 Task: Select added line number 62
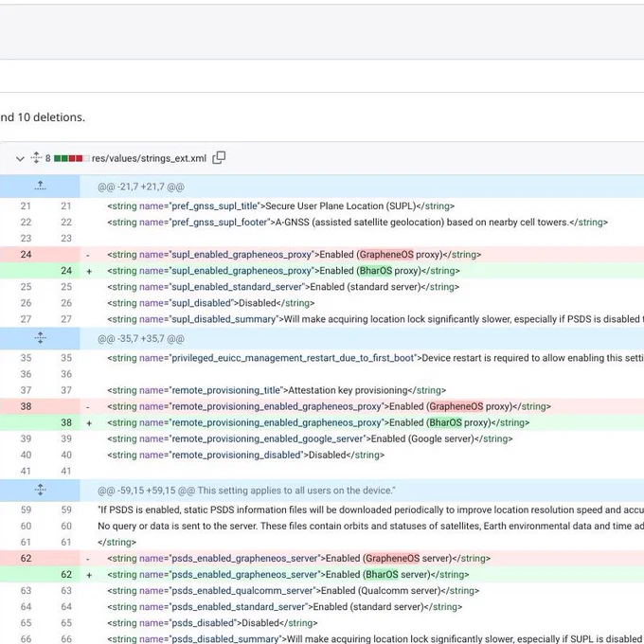click(66, 575)
